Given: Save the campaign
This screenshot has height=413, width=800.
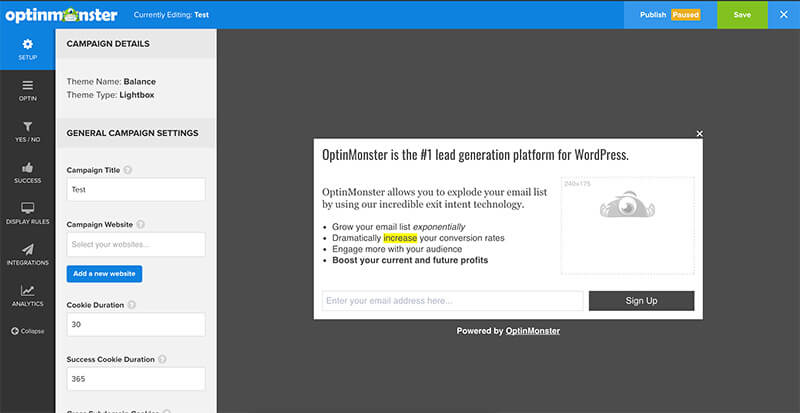Looking at the screenshot, I should [742, 15].
